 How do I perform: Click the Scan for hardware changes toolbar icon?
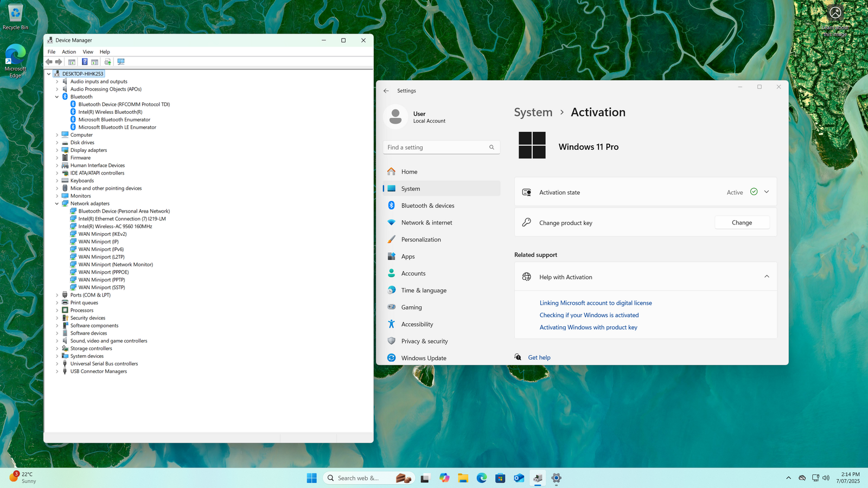pyautogui.click(x=121, y=62)
